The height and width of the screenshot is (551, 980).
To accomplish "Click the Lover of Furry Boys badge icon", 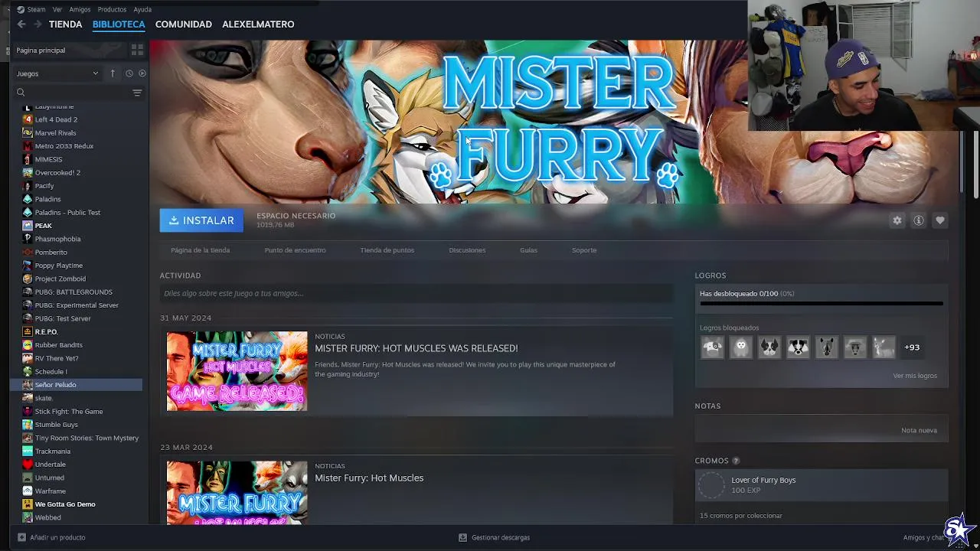I will point(711,485).
